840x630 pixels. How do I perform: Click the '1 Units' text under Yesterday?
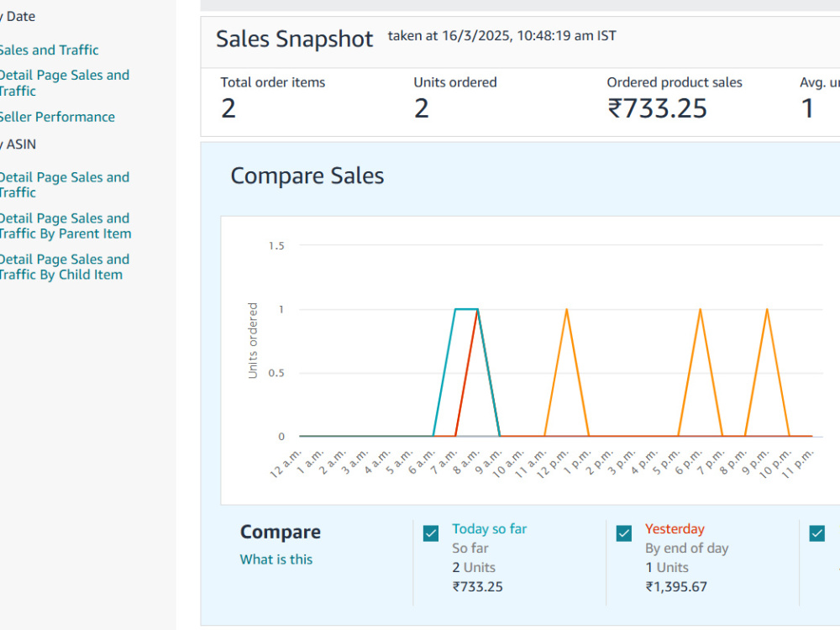pos(666,567)
